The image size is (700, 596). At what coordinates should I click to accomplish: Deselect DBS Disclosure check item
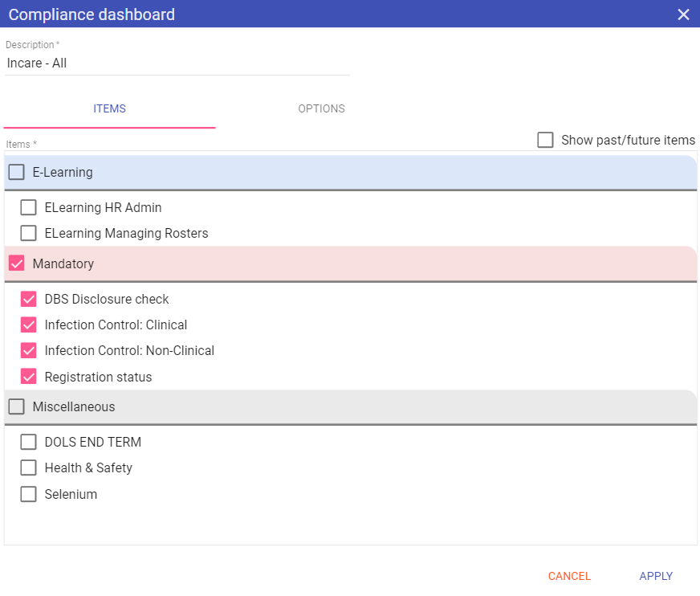tap(29, 299)
